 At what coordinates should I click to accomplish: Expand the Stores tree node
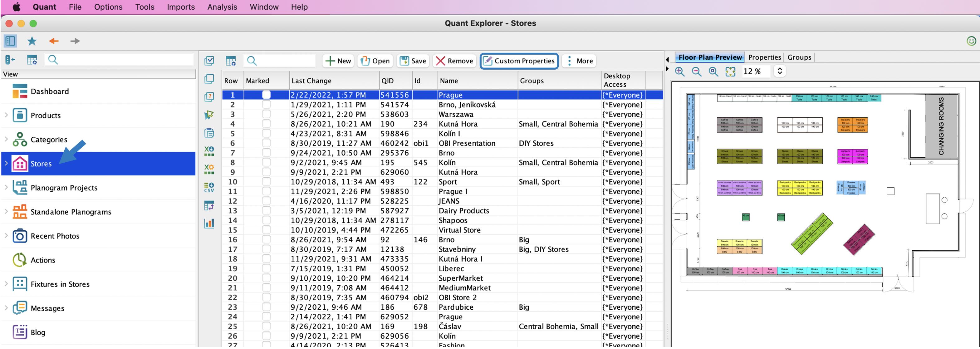click(6, 163)
